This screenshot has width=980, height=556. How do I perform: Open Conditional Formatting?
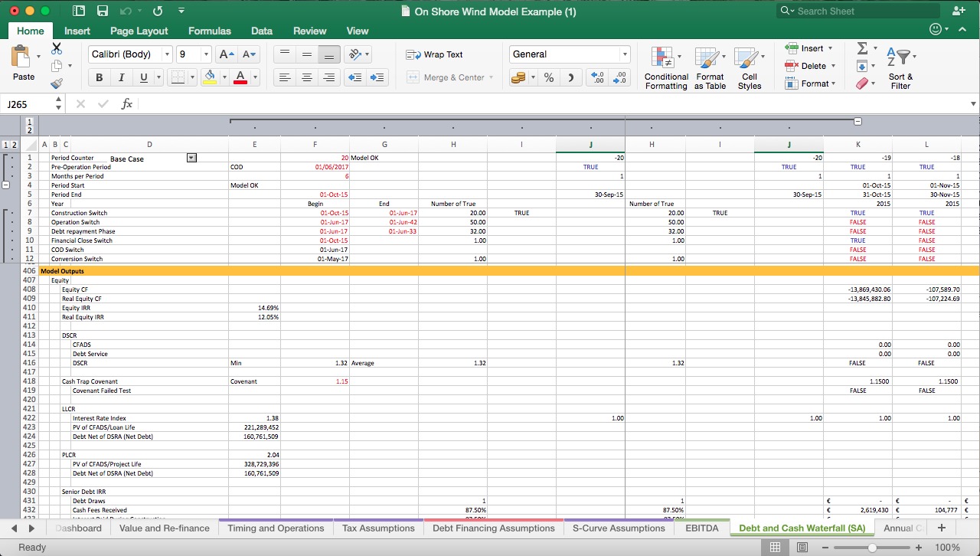click(x=666, y=67)
